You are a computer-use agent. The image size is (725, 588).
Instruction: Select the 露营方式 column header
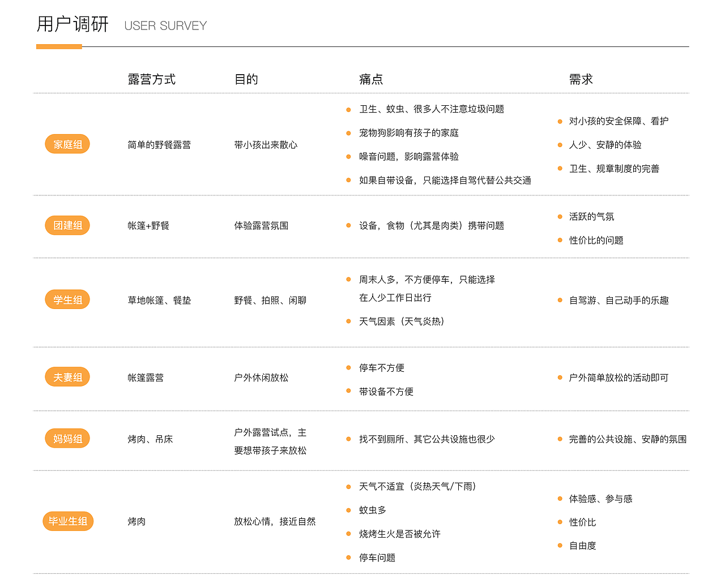[152, 79]
